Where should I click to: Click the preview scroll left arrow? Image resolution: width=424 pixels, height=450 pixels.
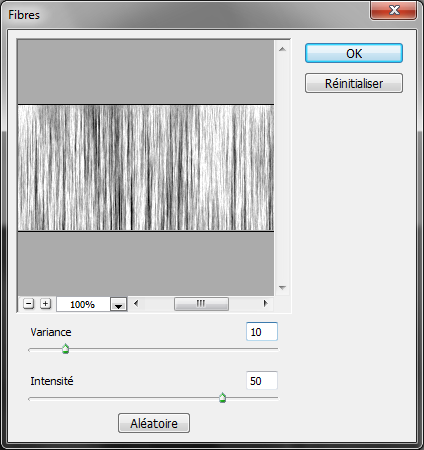pyautogui.click(x=136, y=303)
